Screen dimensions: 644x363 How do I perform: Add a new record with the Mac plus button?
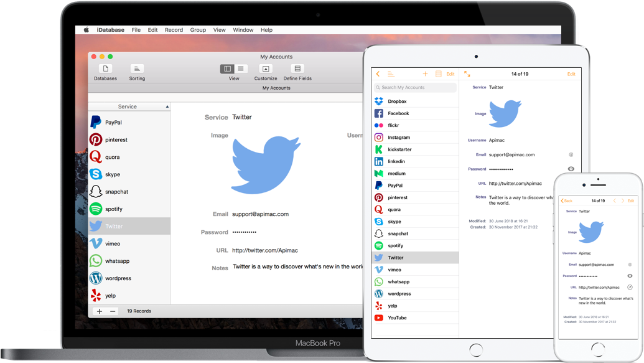click(x=99, y=311)
